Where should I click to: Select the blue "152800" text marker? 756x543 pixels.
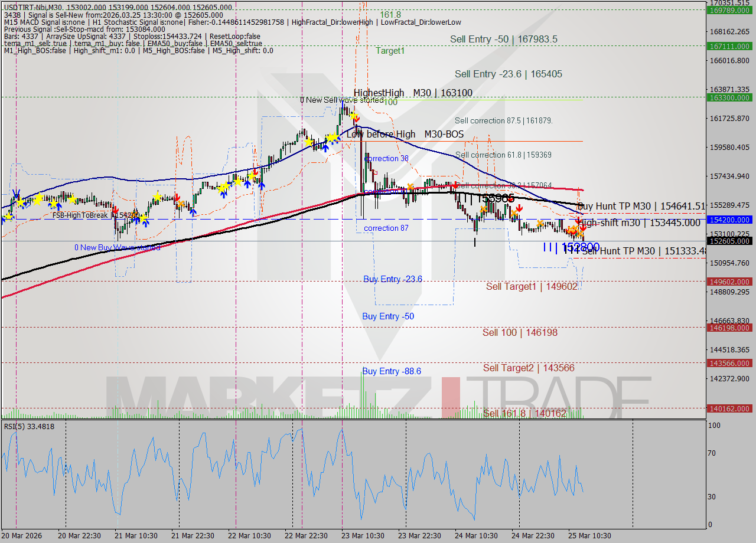tap(581, 247)
